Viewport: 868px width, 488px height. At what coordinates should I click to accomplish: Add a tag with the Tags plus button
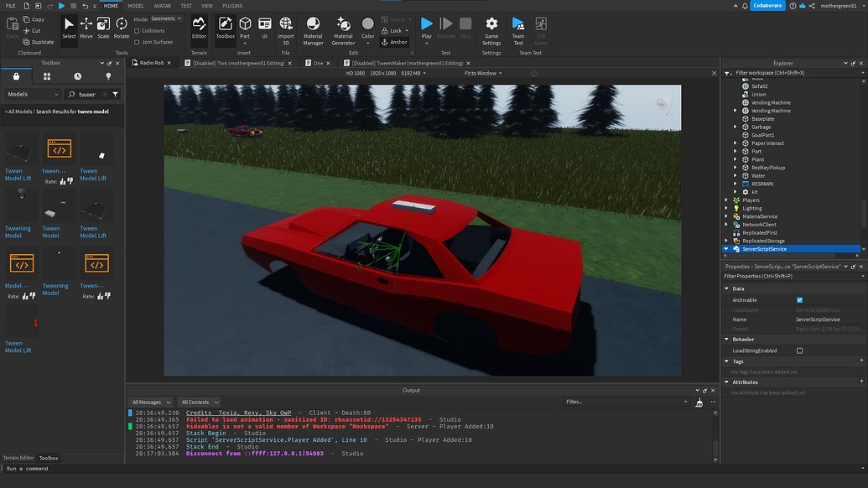tap(861, 361)
